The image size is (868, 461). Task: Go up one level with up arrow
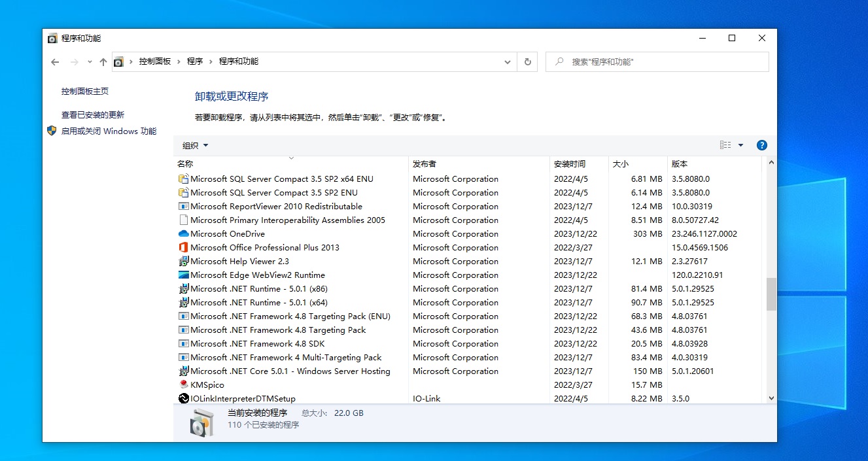103,61
